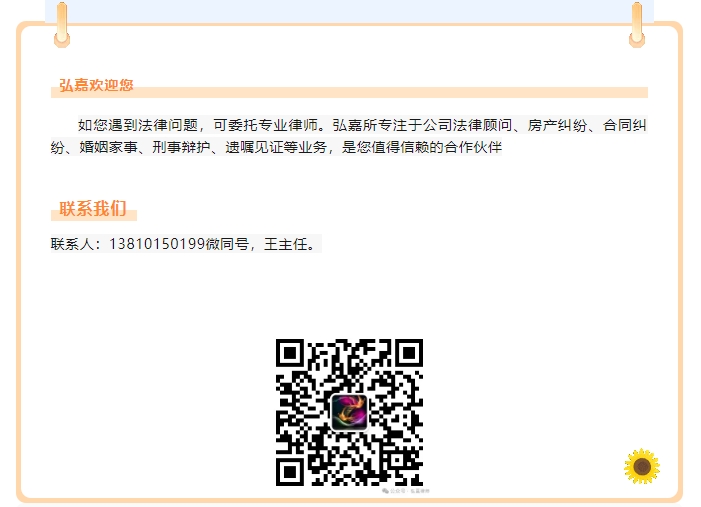
Task: Click the 微同号 text
Action: coord(227,244)
